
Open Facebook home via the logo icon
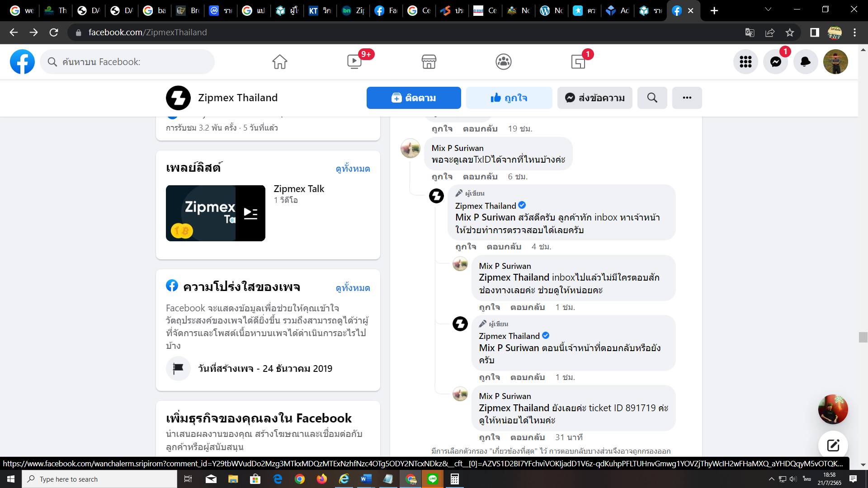point(22,61)
